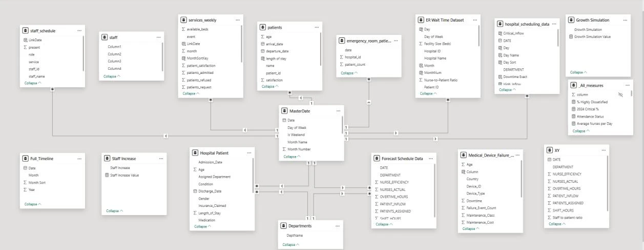Click the ellipsis on the patients table
This screenshot has height=250, width=644.
pos(317,27)
